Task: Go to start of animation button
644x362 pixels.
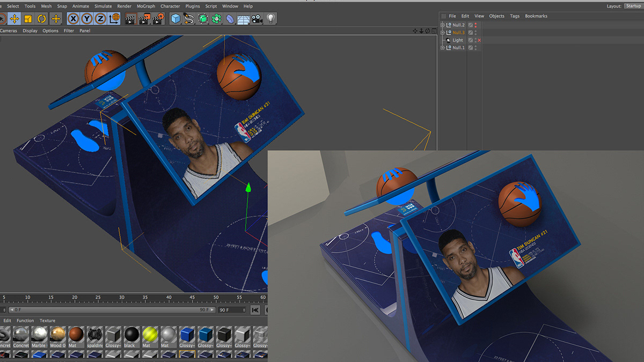Action: 255,310
